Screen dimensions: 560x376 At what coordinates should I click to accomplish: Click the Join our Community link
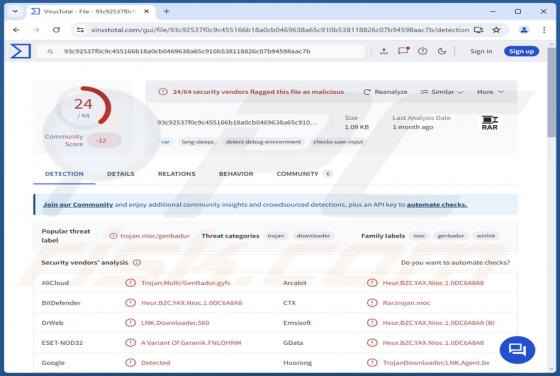pyautogui.click(x=78, y=205)
